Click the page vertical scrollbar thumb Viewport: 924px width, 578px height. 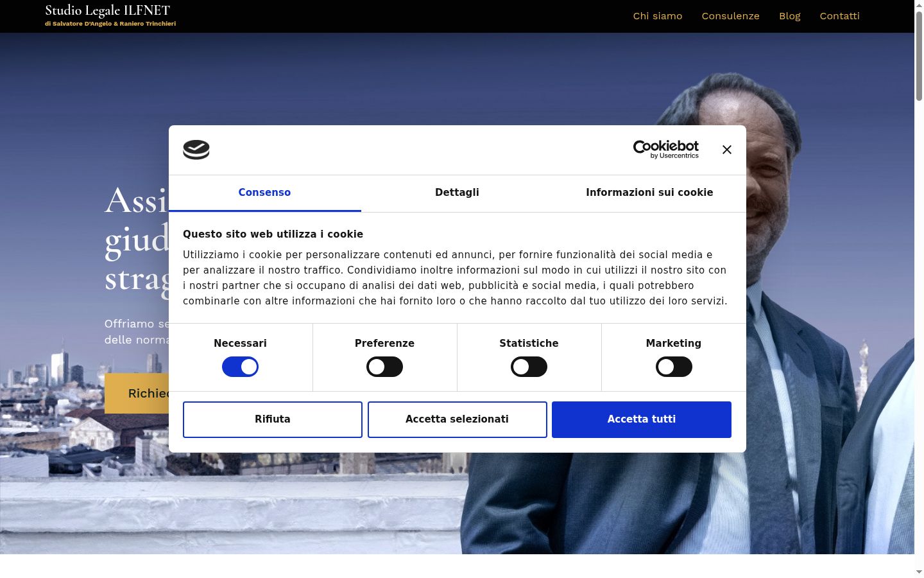(x=919, y=55)
